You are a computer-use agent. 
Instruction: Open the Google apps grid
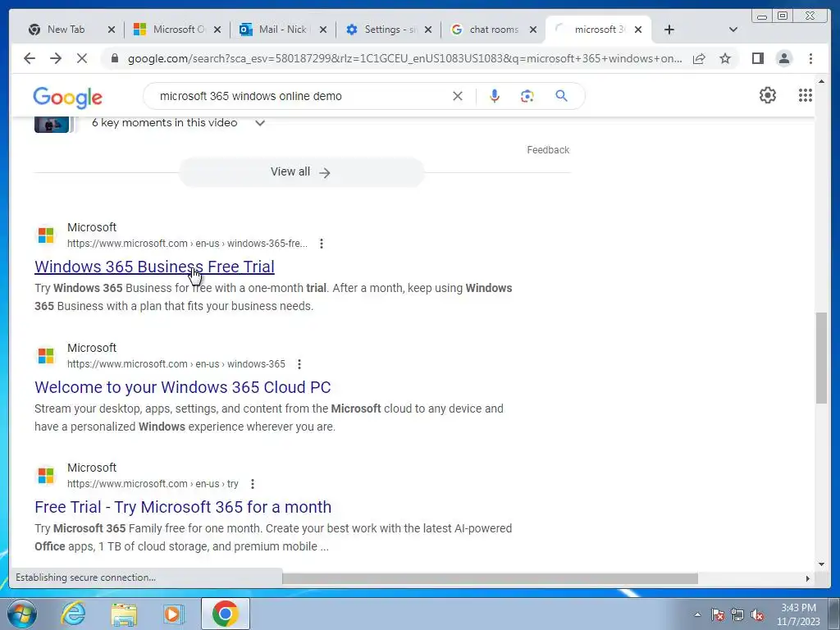806,95
